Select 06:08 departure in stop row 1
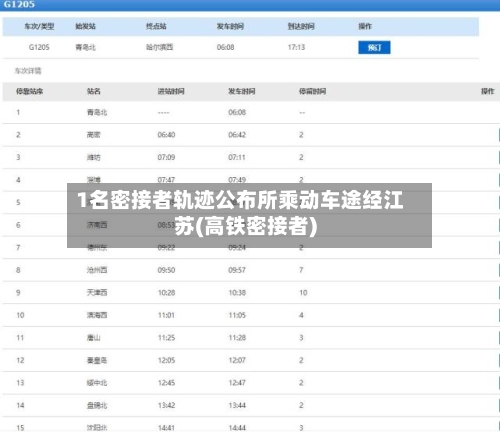Image resolution: width=500 pixels, height=432 pixels. pyautogui.click(x=237, y=112)
